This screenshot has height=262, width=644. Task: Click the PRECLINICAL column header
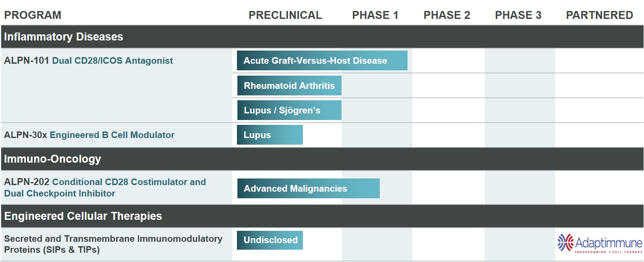(285, 15)
